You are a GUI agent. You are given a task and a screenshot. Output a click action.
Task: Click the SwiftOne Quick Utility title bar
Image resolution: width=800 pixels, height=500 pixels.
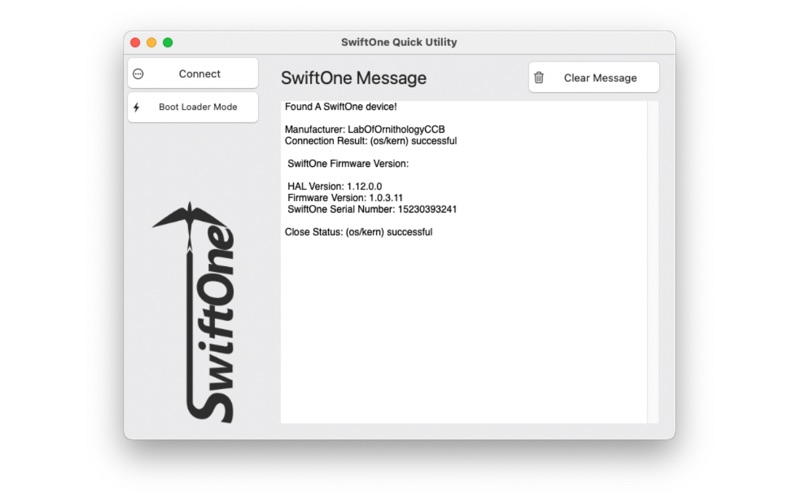[399, 42]
